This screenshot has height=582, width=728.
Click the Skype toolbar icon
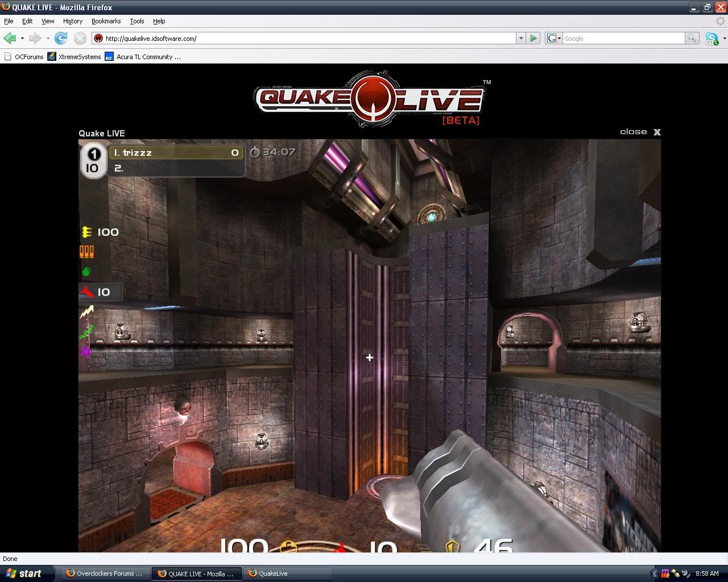click(712, 38)
